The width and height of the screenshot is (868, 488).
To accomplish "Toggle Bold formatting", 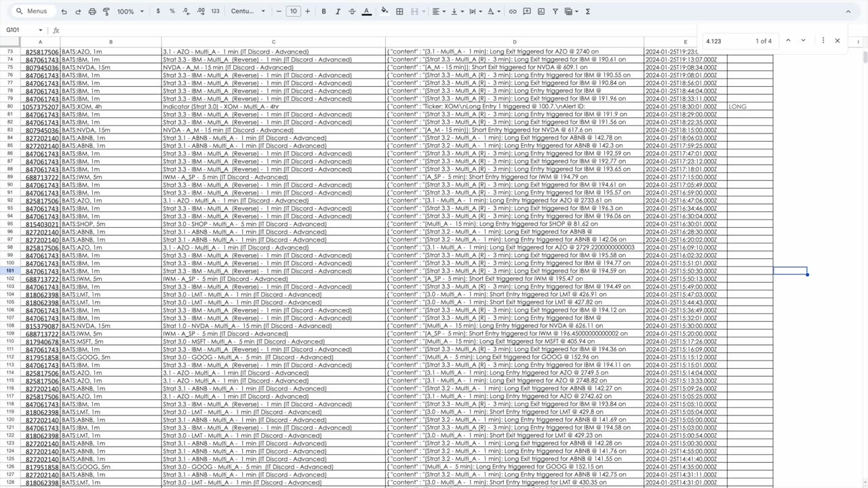I will [x=323, y=12].
